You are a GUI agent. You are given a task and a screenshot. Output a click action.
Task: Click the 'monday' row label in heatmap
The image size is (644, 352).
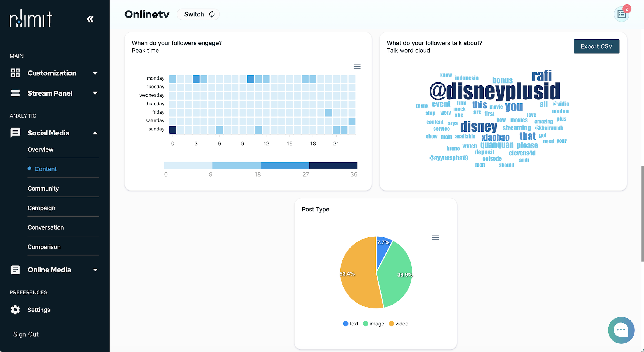(156, 78)
